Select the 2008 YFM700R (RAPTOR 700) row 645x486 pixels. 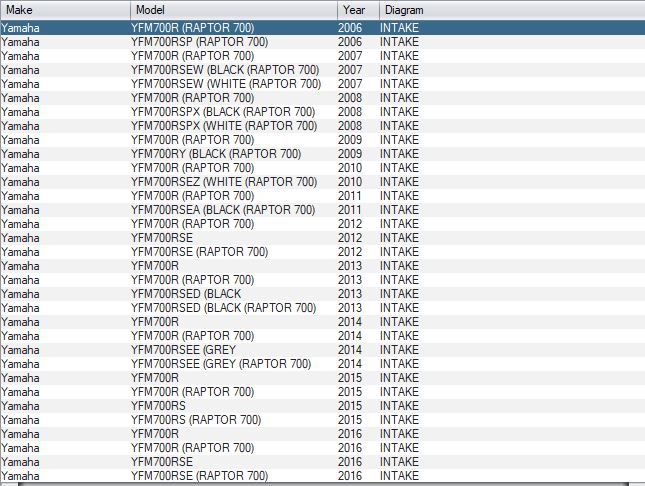click(322, 98)
